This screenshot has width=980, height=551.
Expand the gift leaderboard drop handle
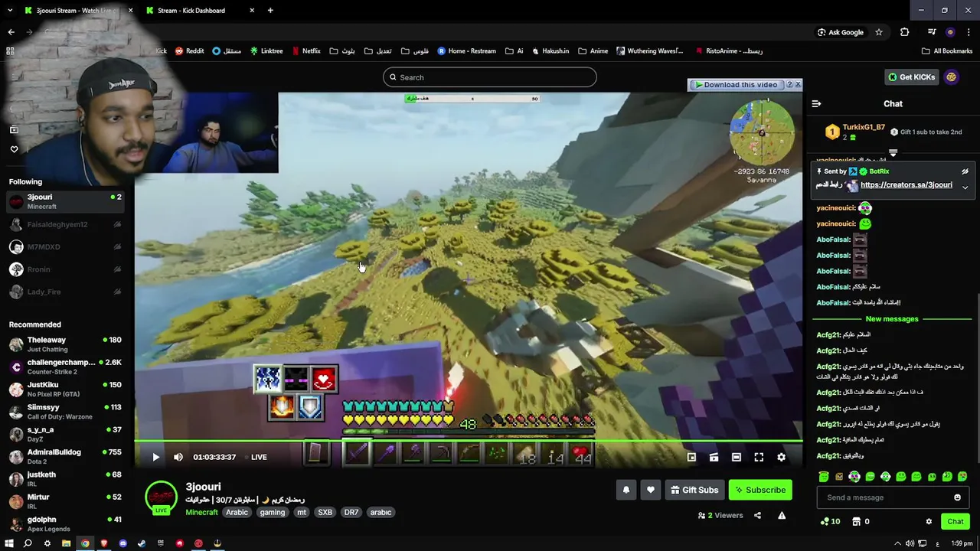coord(893,153)
